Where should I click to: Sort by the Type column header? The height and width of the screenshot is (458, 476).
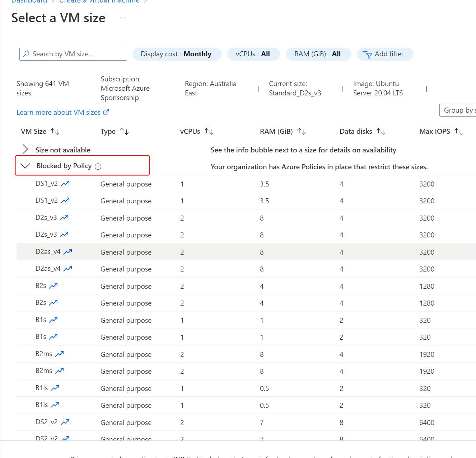pos(108,132)
